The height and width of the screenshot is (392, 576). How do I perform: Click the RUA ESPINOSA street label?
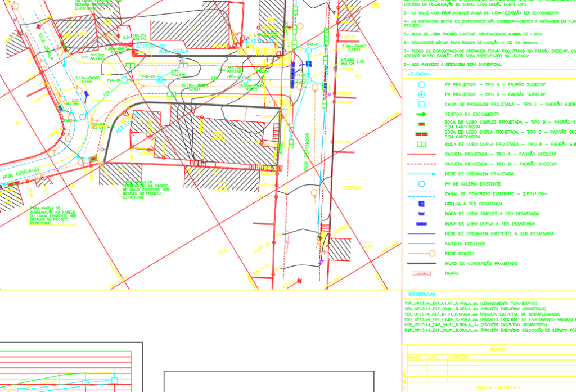pos(307,152)
